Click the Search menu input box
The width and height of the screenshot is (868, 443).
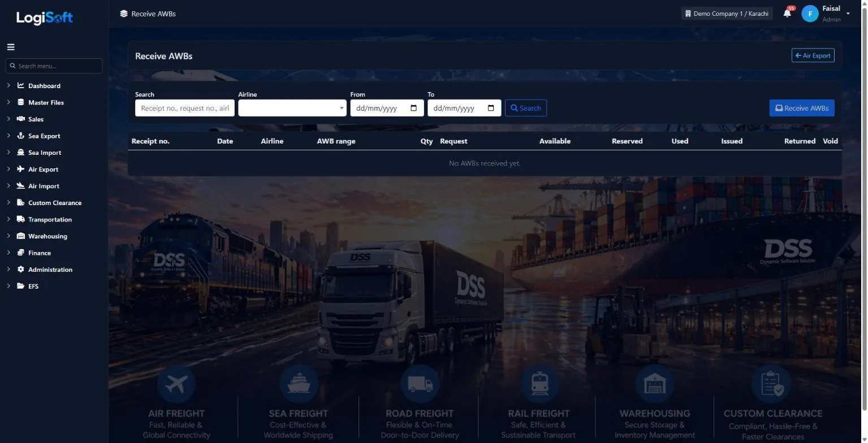coord(54,66)
